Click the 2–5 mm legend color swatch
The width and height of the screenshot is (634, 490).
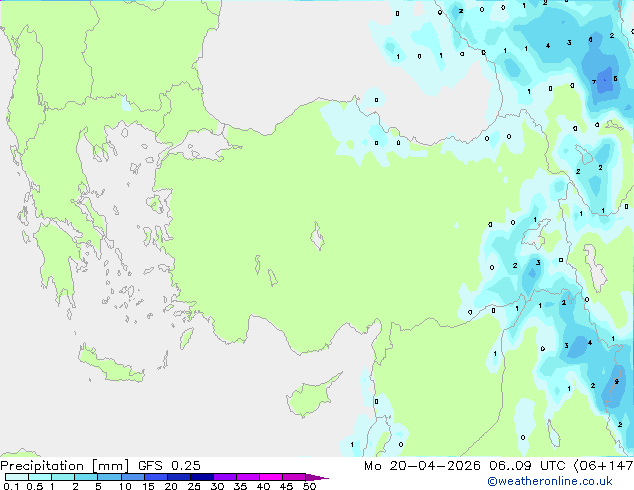click(x=86, y=477)
